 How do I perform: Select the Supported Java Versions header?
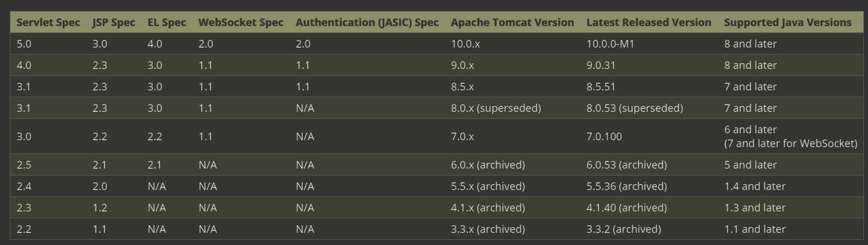coord(788,23)
